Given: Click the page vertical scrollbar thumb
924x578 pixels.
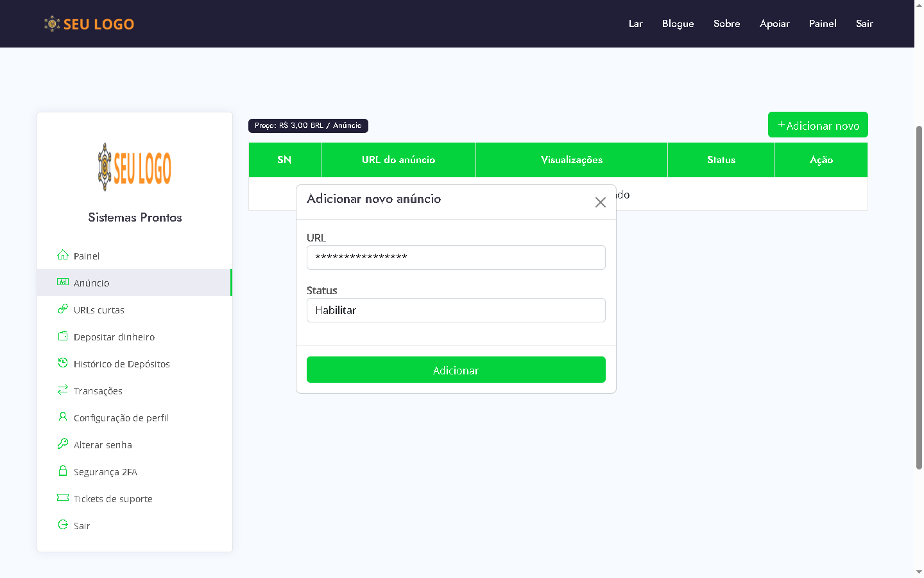Looking at the screenshot, I should tap(919, 295).
